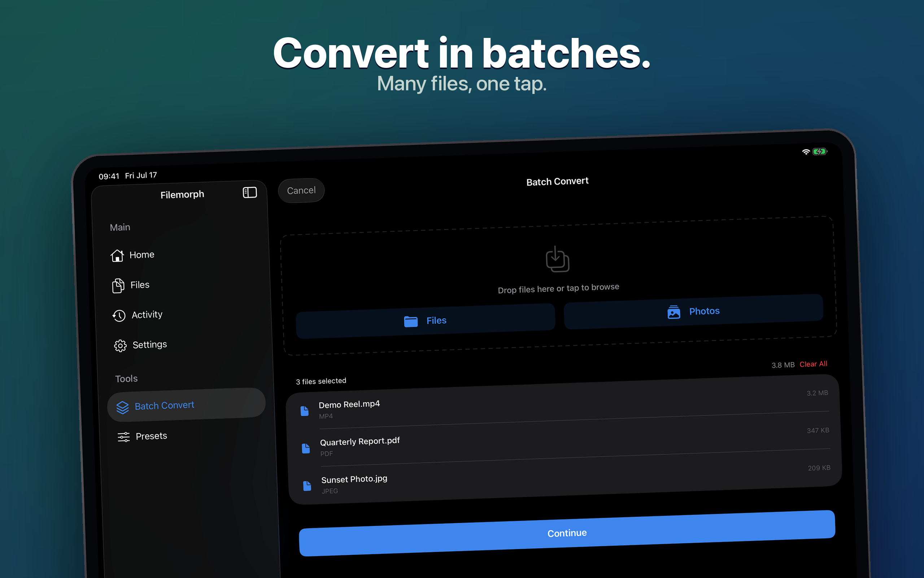Click the Wi-Fi status icon
Viewport: 924px width, 578px height.
806,152
